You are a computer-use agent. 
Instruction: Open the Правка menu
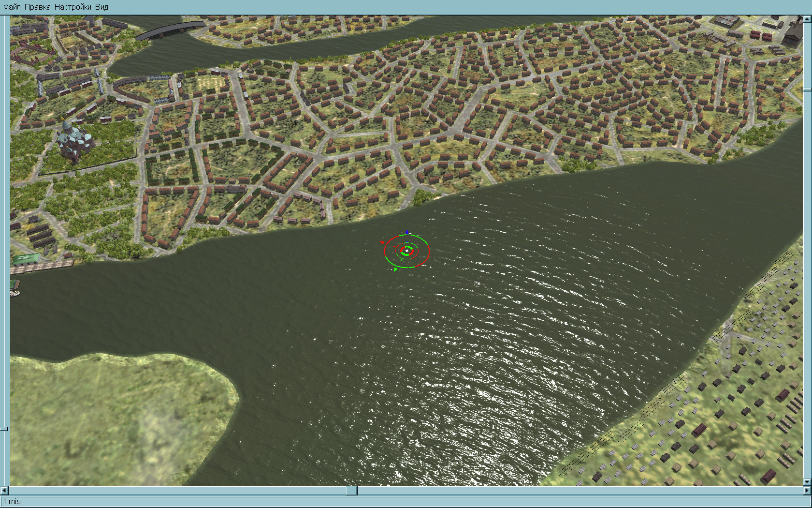37,7
